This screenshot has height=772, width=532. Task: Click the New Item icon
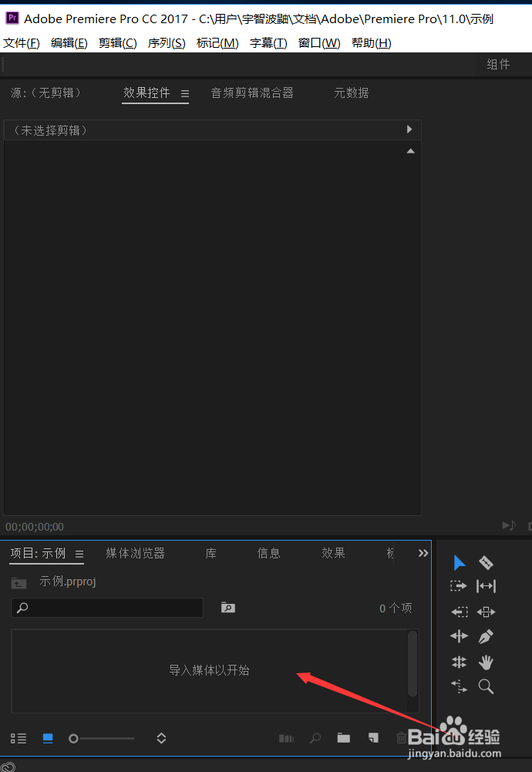coord(373,737)
